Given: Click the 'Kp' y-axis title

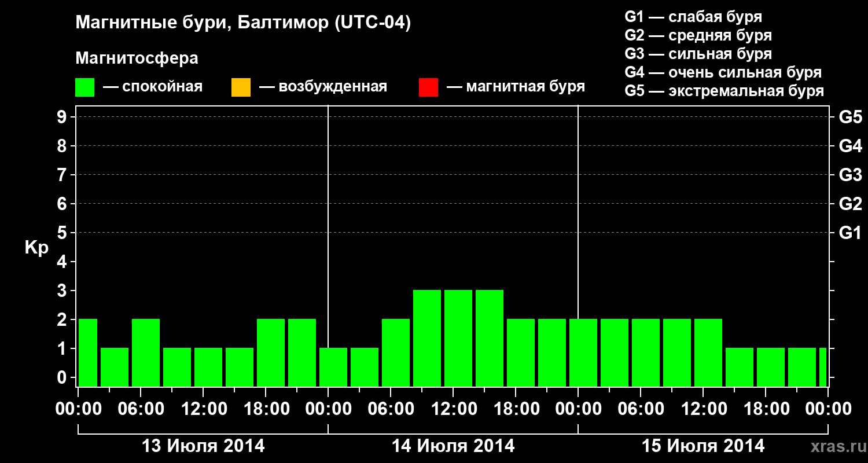Looking at the screenshot, I should click(36, 248).
